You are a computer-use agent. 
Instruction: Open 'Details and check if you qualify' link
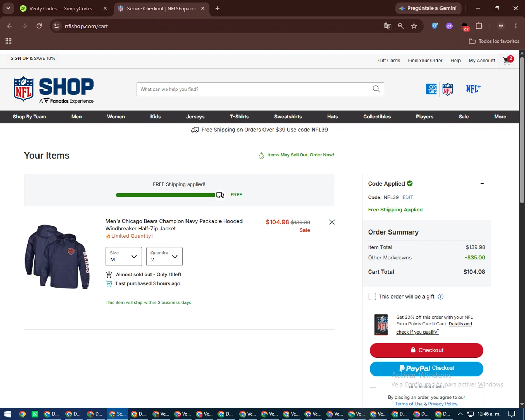coord(434,328)
